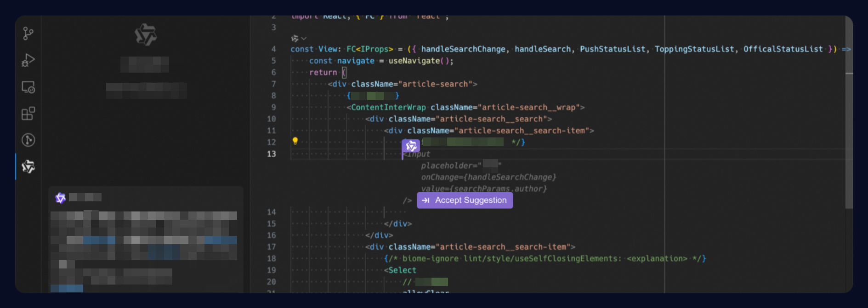868x308 pixels.
Task: Open the Remote Explorer view
Action: (28, 87)
